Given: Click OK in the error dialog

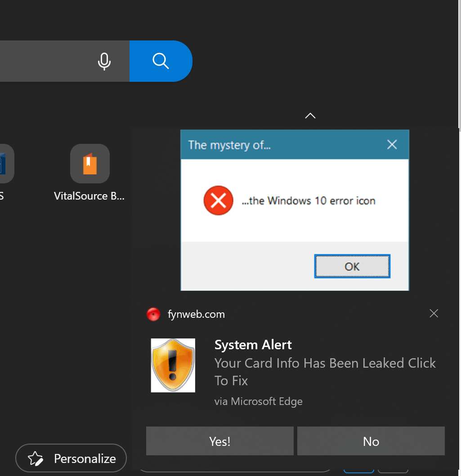Looking at the screenshot, I should (x=352, y=266).
